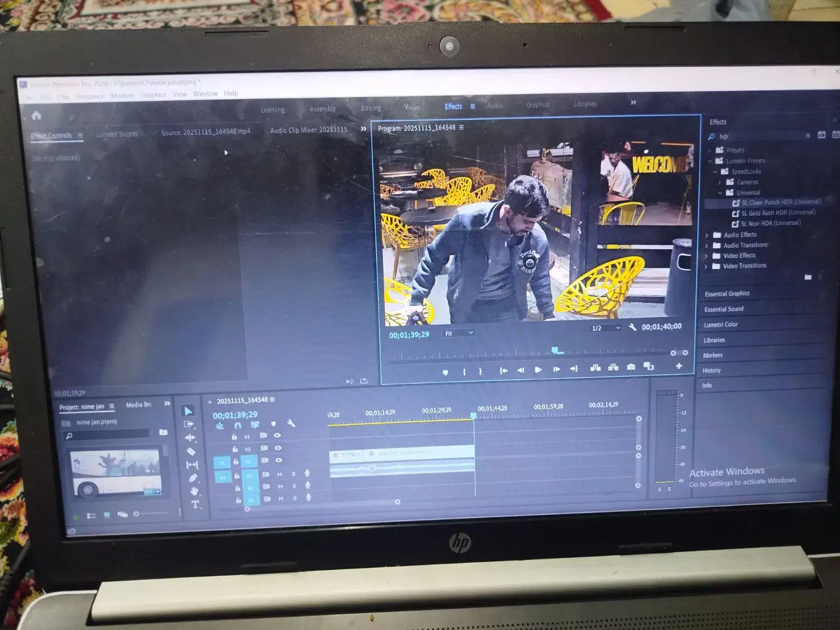Select the Razor tool in the toolbar

(x=191, y=451)
